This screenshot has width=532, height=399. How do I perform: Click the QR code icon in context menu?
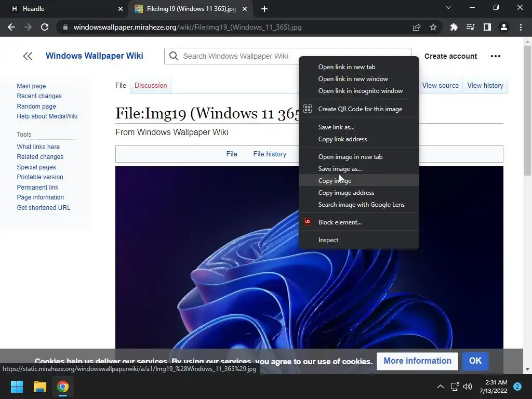[x=308, y=109]
